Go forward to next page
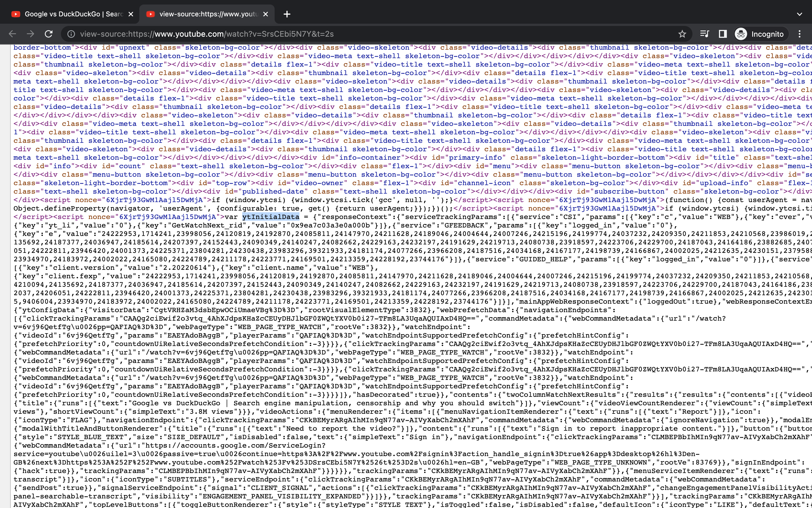This screenshot has width=812, height=508. (30, 34)
